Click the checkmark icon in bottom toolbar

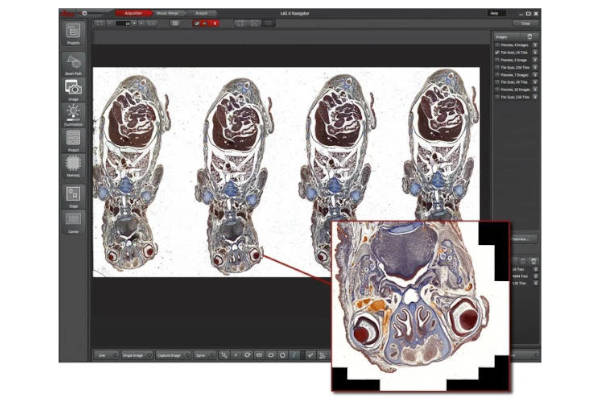tap(311, 354)
